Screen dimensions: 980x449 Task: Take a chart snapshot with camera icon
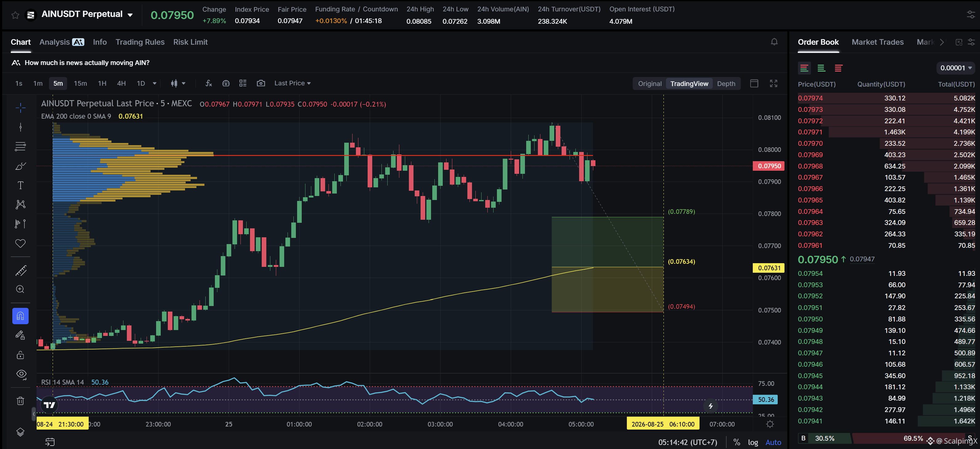point(260,84)
